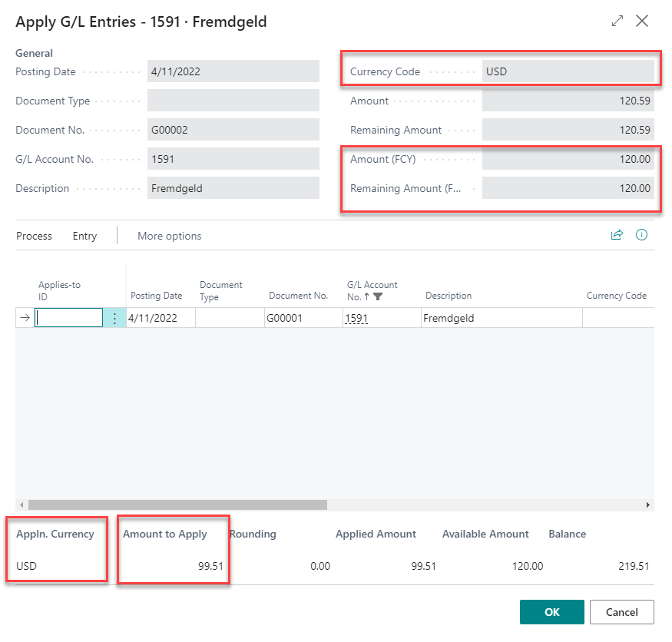The width and height of the screenshot is (672, 642).
Task: Click the Currency Code field showing USD
Action: (x=567, y=71)
